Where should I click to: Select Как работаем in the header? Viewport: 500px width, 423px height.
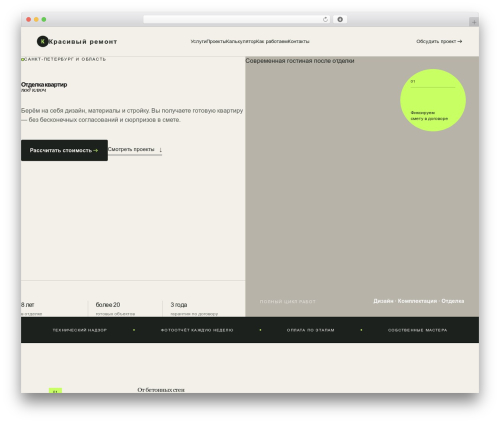click(x=272, y=41)
